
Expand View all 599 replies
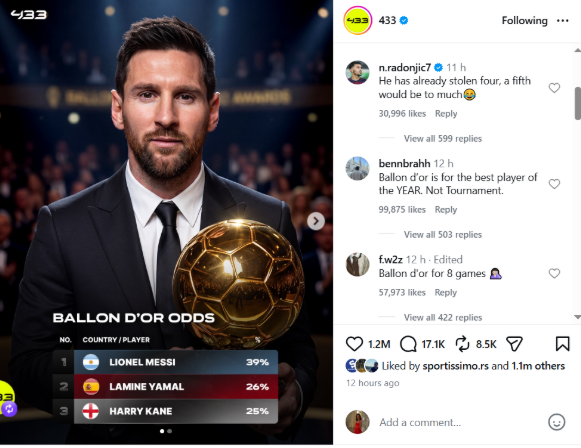pos(442,139)
